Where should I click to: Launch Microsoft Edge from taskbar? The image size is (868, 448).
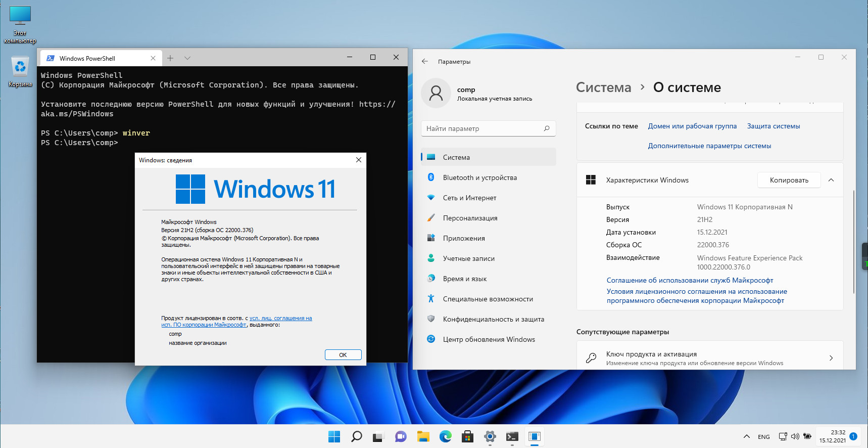tap(445, 436)
